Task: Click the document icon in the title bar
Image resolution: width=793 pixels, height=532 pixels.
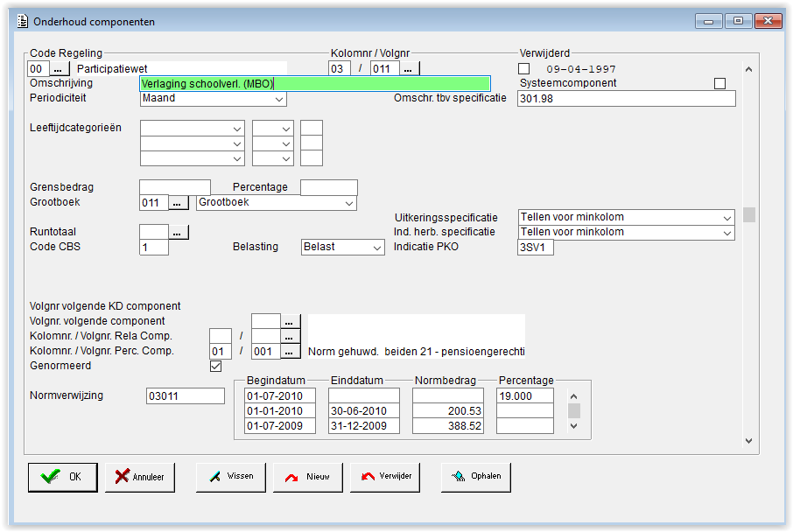Action: (23, 21)
